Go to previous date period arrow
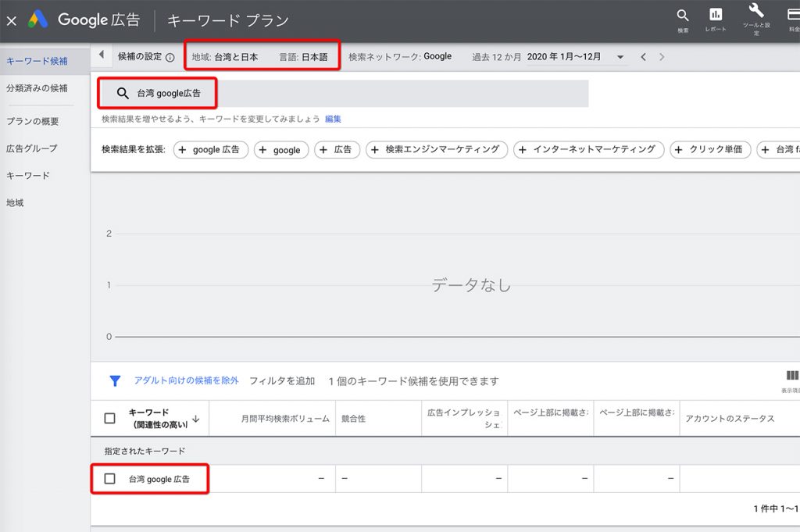Screen dimensions: 800x532 point(644,57)
